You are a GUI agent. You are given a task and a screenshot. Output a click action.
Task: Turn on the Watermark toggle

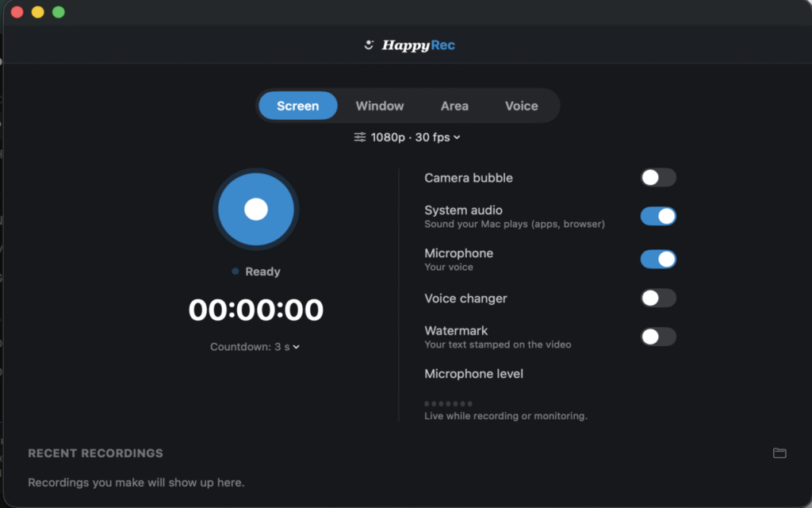pyautogui.click(x=658, y=337)
